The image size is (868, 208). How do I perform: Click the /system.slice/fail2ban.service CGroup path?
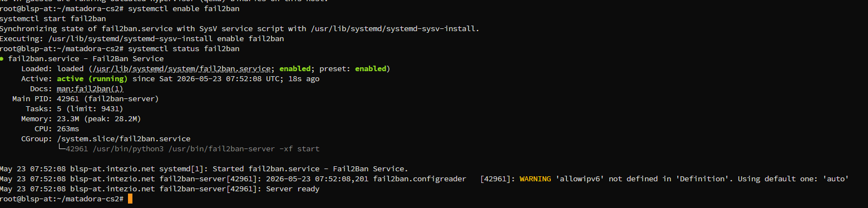pos(124,139)
